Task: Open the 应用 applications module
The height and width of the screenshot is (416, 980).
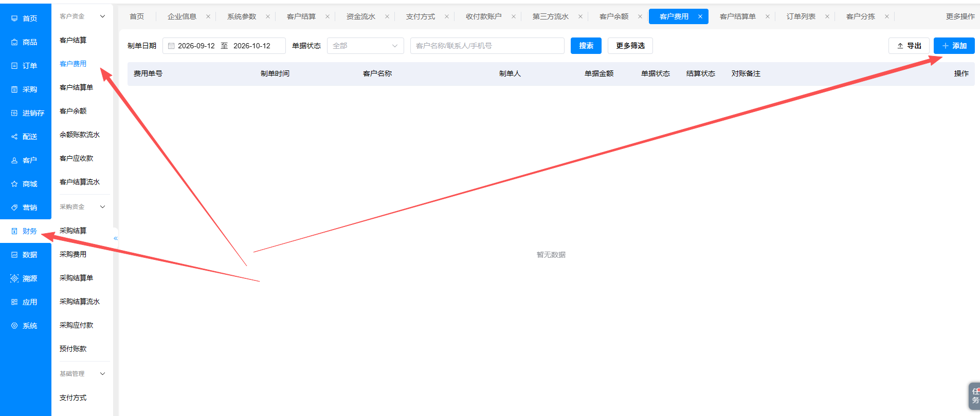Action: pyautogui.click(x=25, y=302)
